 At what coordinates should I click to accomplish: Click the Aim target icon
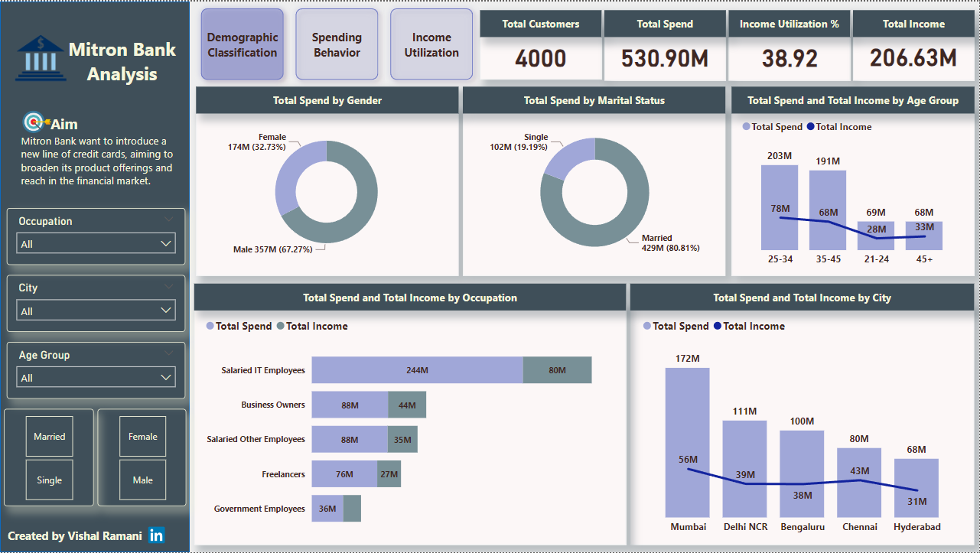(x=34, y=122)
